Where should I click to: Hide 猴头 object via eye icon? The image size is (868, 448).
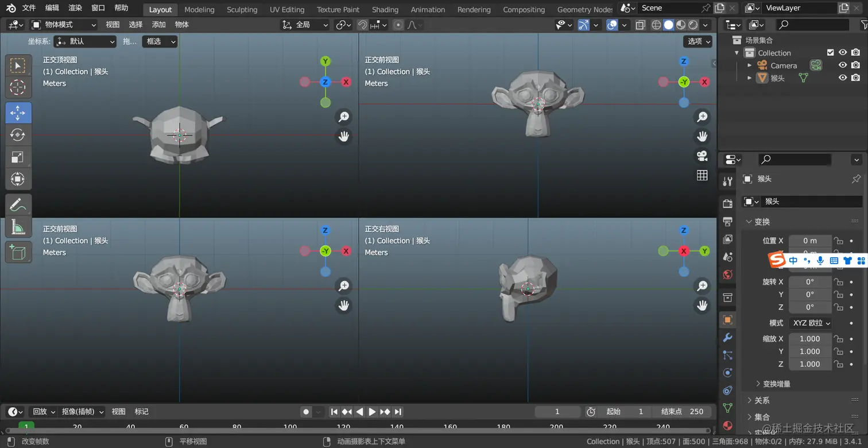click(843, 78)
